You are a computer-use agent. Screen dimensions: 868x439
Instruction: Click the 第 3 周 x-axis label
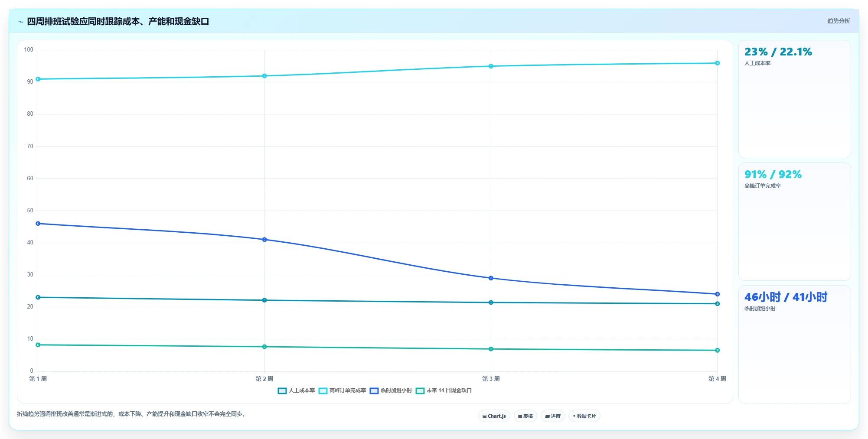coord(491,379)
